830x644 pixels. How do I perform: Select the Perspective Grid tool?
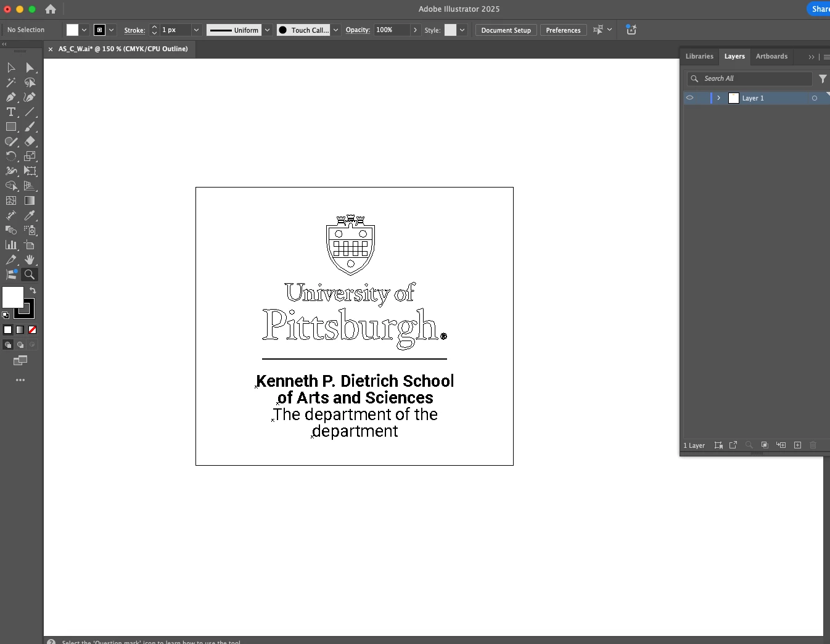click(30, 186)
